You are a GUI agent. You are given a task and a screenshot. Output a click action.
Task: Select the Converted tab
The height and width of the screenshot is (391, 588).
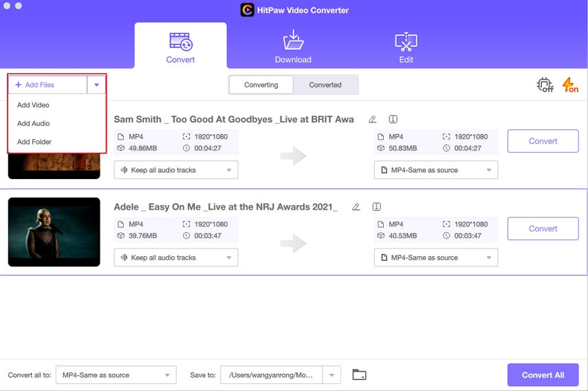[325, 85]
